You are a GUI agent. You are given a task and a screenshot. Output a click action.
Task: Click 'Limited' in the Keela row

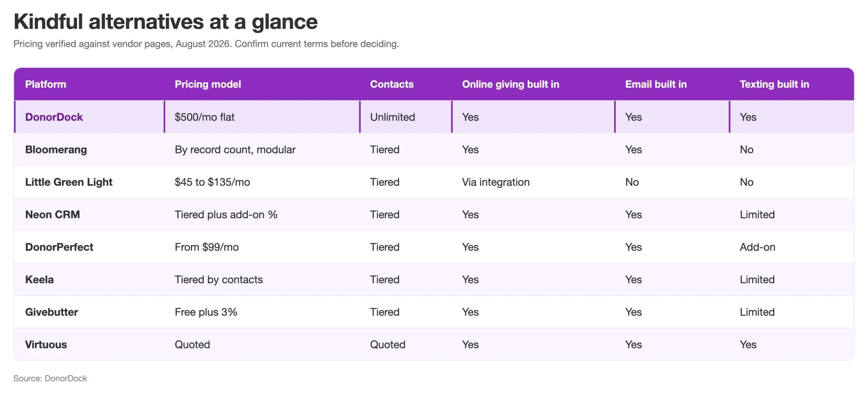757,279
